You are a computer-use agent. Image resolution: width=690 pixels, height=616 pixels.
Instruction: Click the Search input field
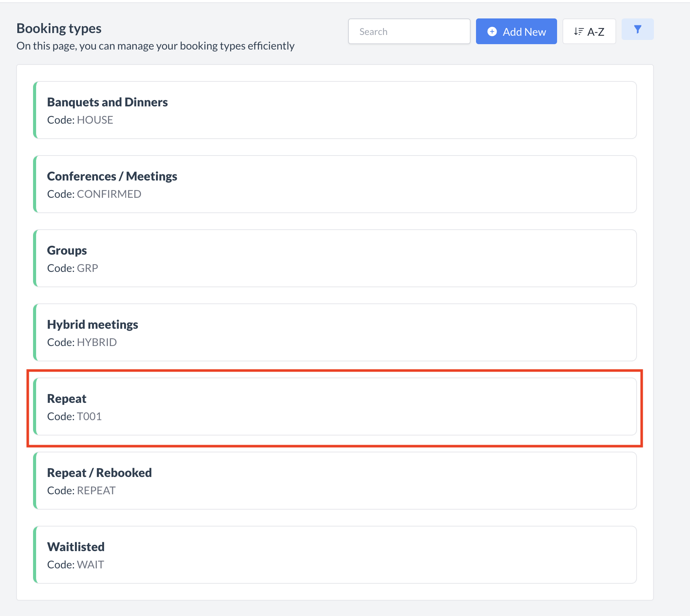point(409,31)
